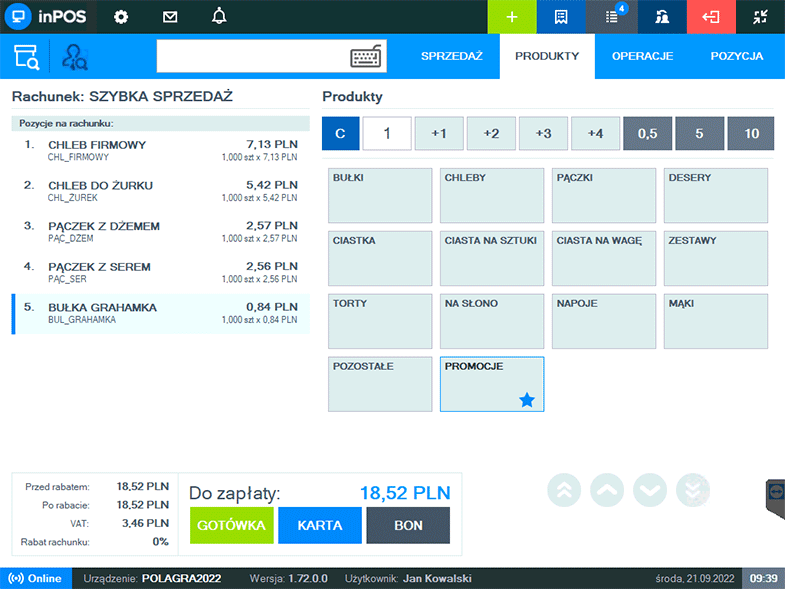
Task: Pay with KARTA button
Action: (319, 525)
